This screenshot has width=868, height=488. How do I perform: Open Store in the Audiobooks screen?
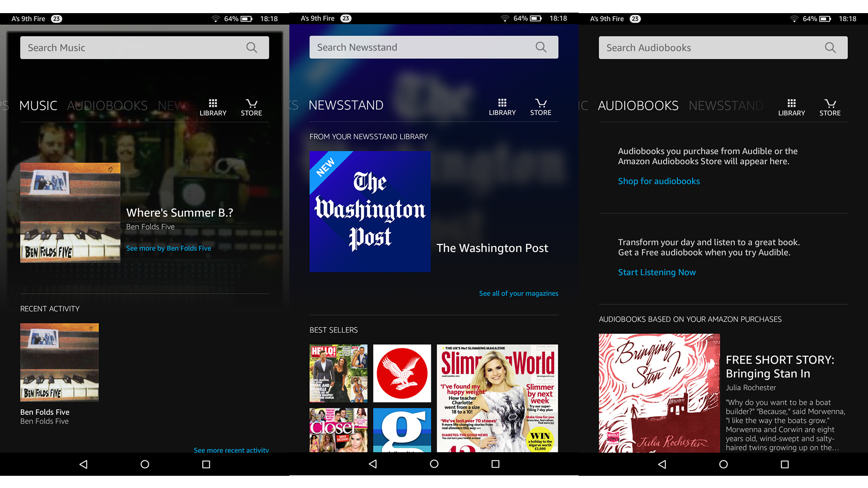coord(830,108)
